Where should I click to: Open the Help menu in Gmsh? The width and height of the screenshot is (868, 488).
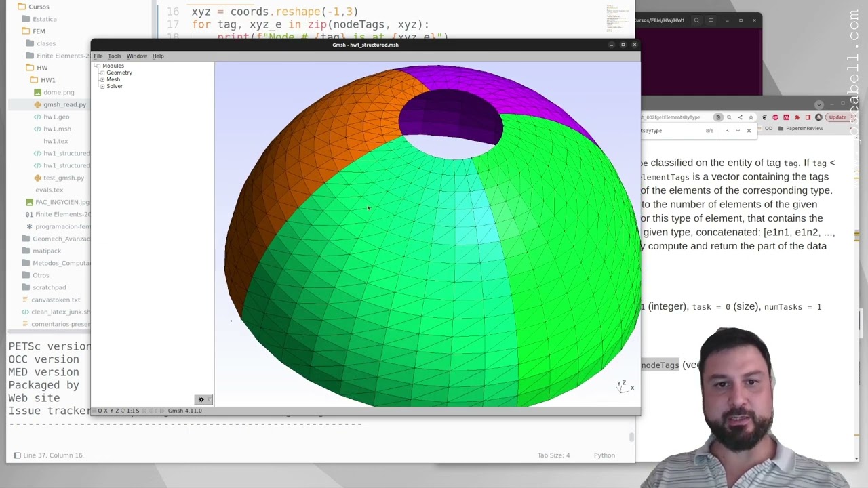(x=158, y=56)
